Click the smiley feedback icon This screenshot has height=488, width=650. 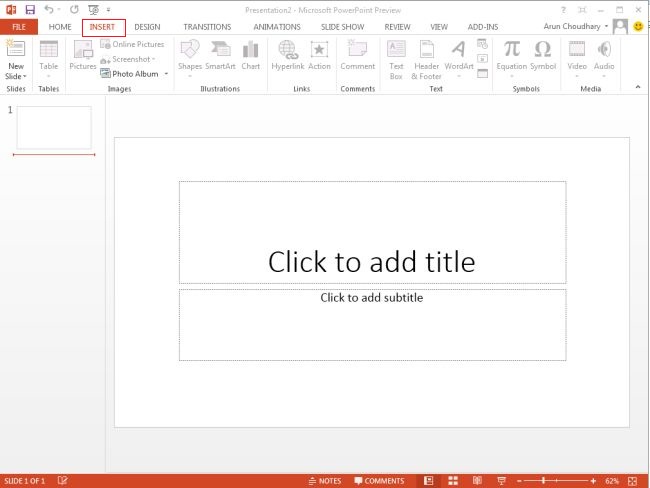[x=638, y=27]
